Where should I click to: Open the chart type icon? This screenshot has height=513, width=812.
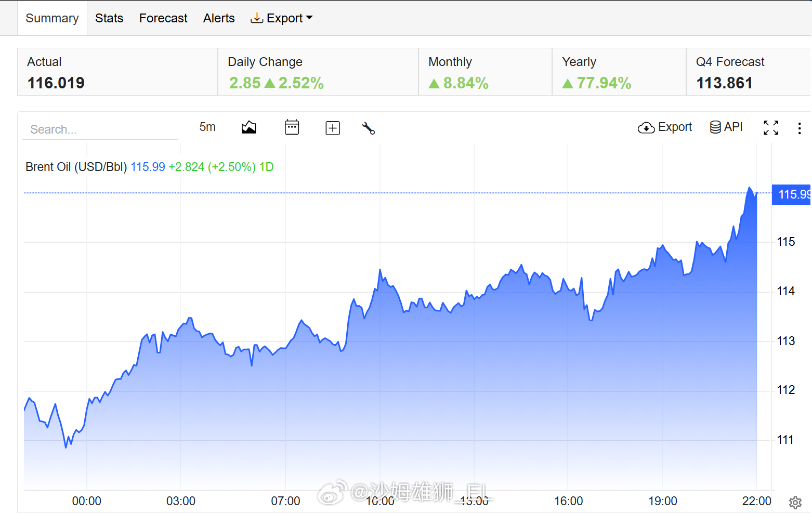coord(249,127)
